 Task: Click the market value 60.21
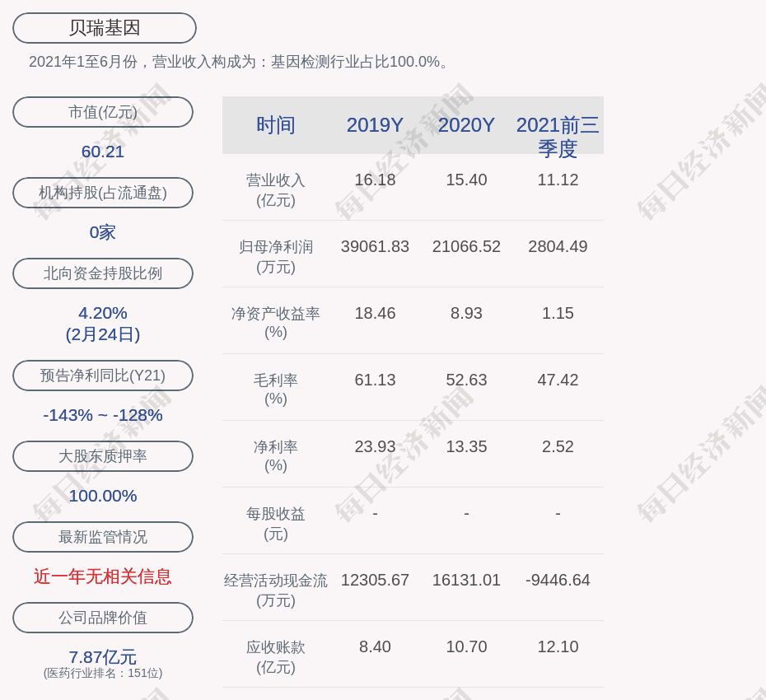point(103,152)
